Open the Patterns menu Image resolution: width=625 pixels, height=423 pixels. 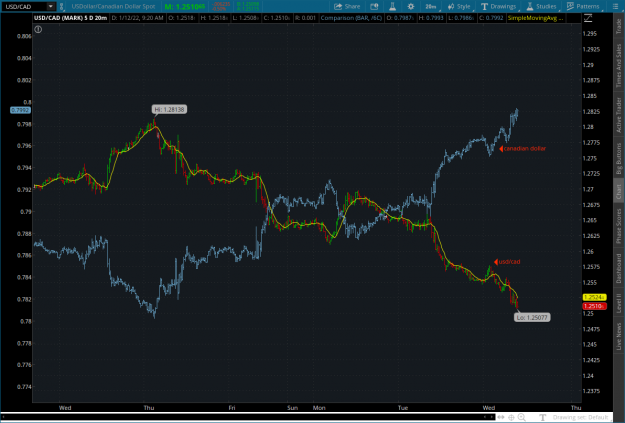pyautogui.click(x=583, y=6)
